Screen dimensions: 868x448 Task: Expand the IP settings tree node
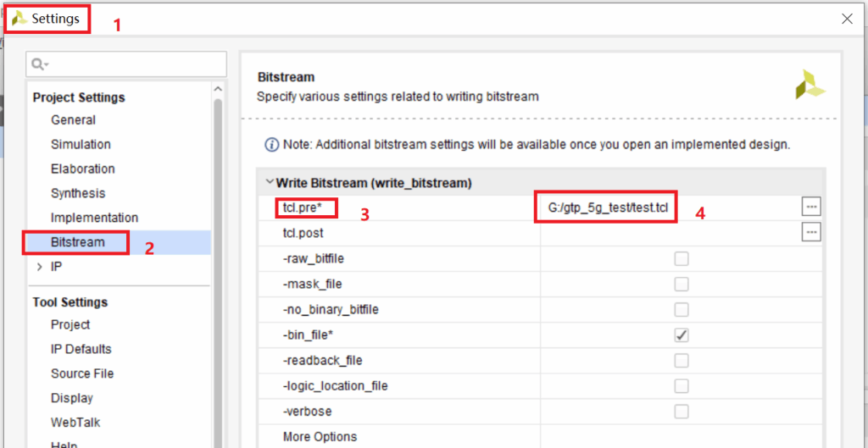[39, 267]
